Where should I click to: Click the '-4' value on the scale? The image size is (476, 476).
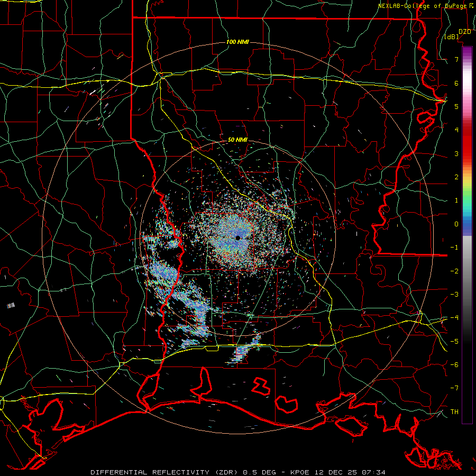click(454, 318)
